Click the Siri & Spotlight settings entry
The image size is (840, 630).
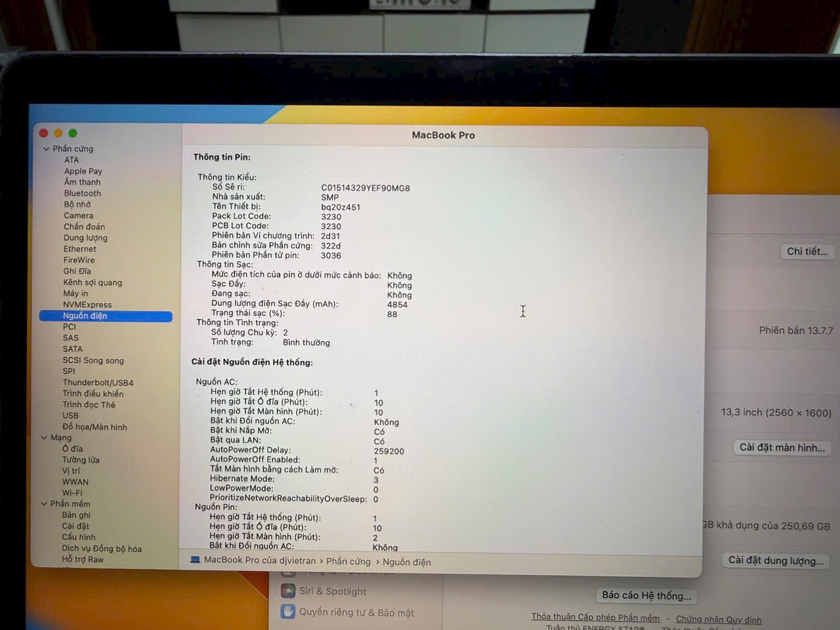coord(333,591)
